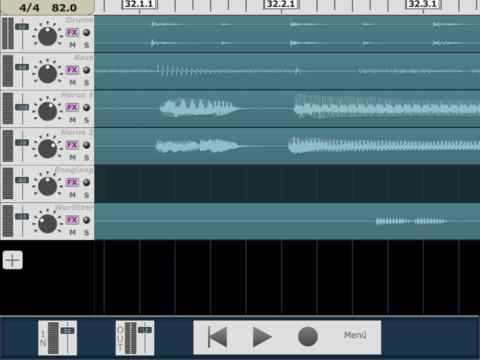Select the Bass waveform clip
The height and width of the screenshot is (360, 480).
coord(287,71)
